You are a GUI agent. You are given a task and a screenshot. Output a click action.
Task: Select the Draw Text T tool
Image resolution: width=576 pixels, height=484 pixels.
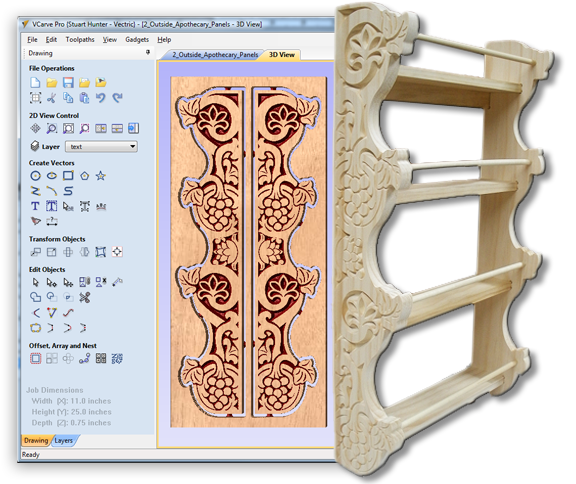[35, 206]
